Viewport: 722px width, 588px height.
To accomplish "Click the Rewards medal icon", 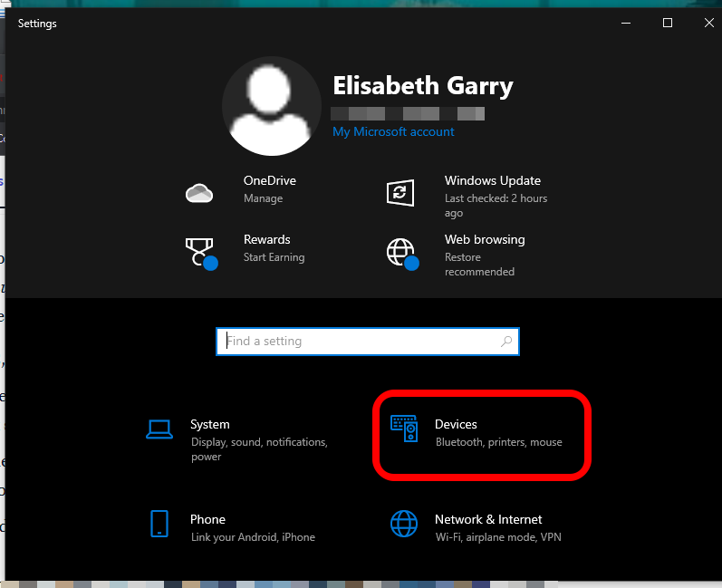I will coord(199,251).
